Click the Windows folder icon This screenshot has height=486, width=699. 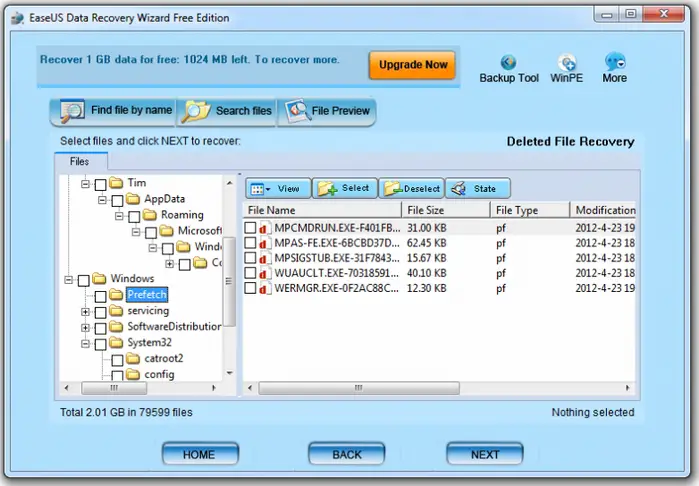(99, 279)
